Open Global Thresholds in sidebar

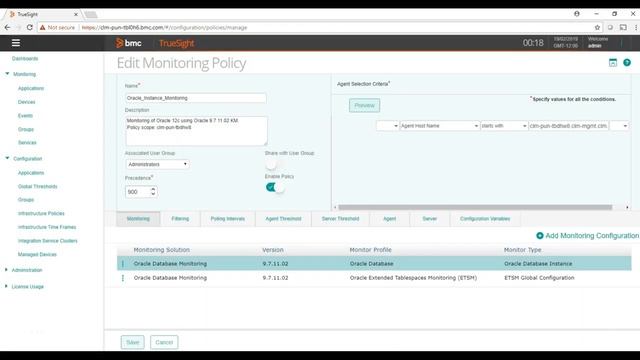tap(38, 186)
